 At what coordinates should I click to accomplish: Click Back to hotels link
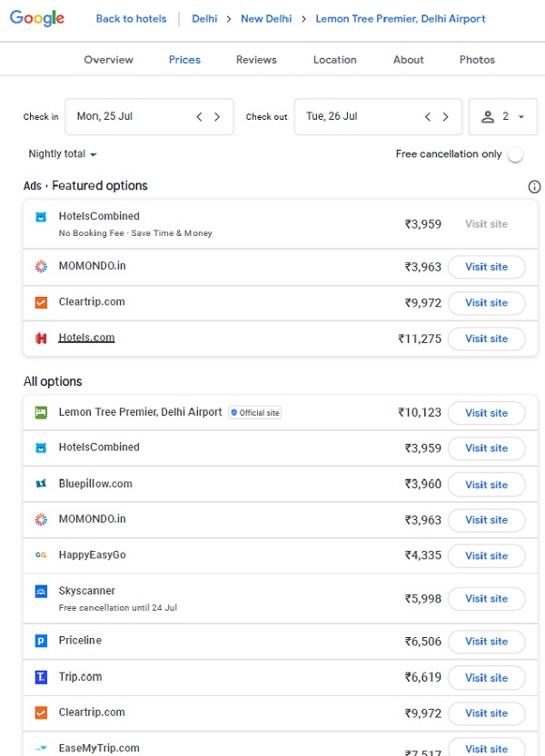131,19
